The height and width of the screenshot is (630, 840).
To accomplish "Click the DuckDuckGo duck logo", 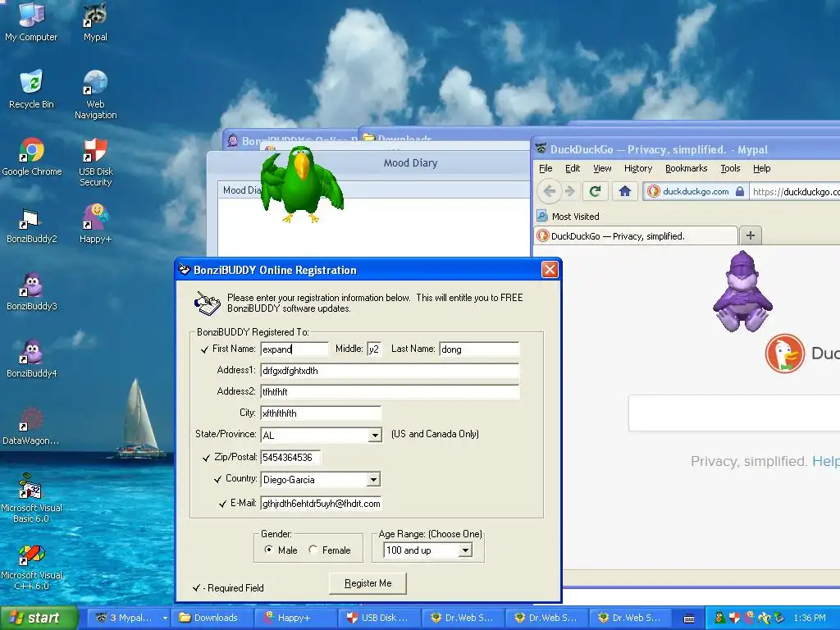I will pyautogui.click(x=785, y=354).
